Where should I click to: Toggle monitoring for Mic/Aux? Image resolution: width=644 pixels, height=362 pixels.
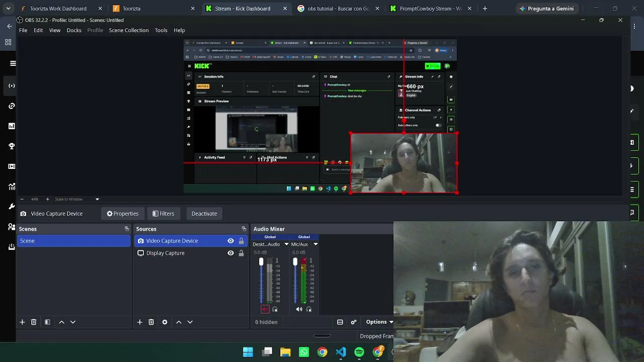pos(309,309)
